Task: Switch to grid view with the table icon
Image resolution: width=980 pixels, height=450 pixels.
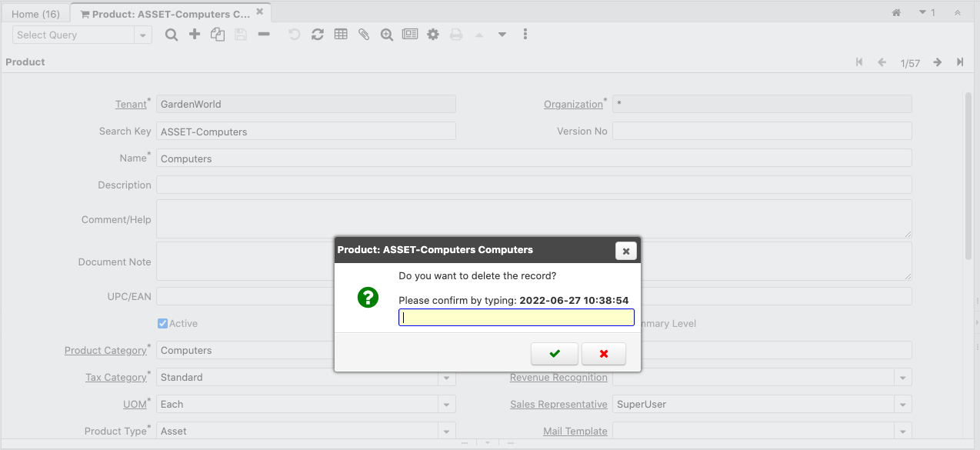Action: coord(340,34)
